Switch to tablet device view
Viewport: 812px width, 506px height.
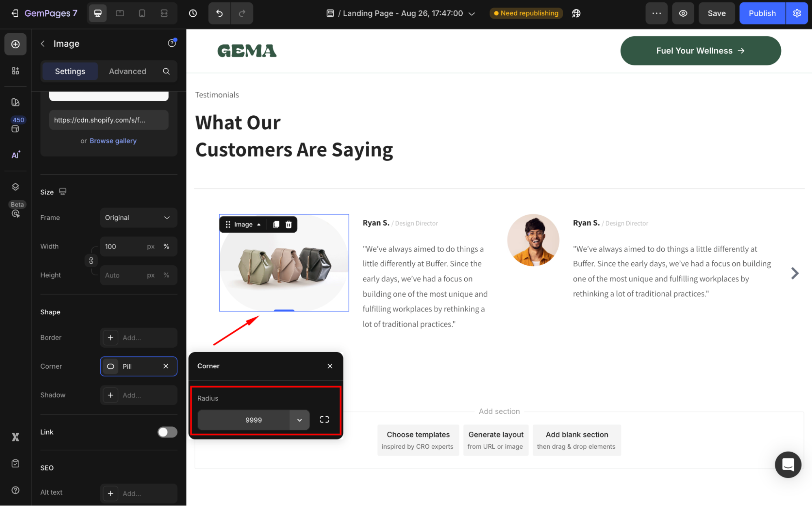[x=120, y=13]
